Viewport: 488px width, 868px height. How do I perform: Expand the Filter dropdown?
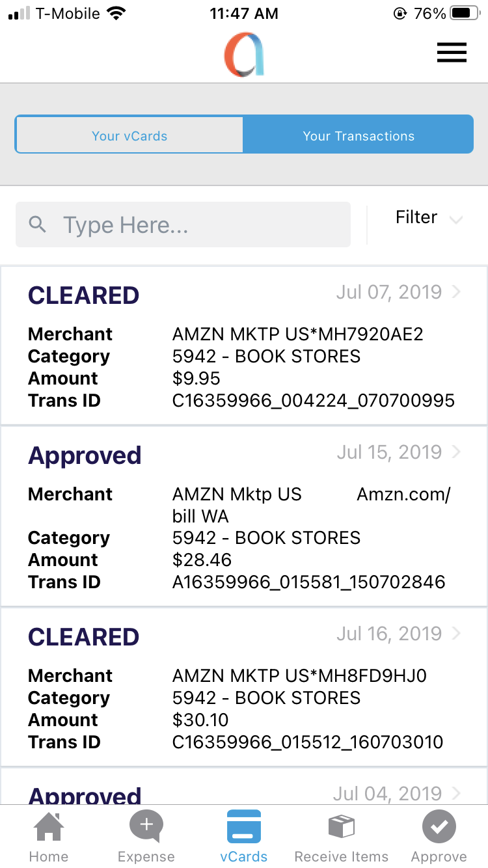pos(427,218)
